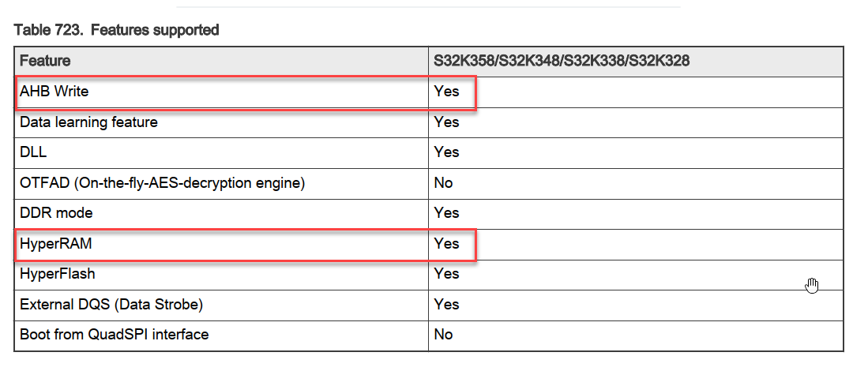Click 'No' in the Boot from QuadSPI row
The height and width of the screenshot is (386, 868).
(443, 335)
